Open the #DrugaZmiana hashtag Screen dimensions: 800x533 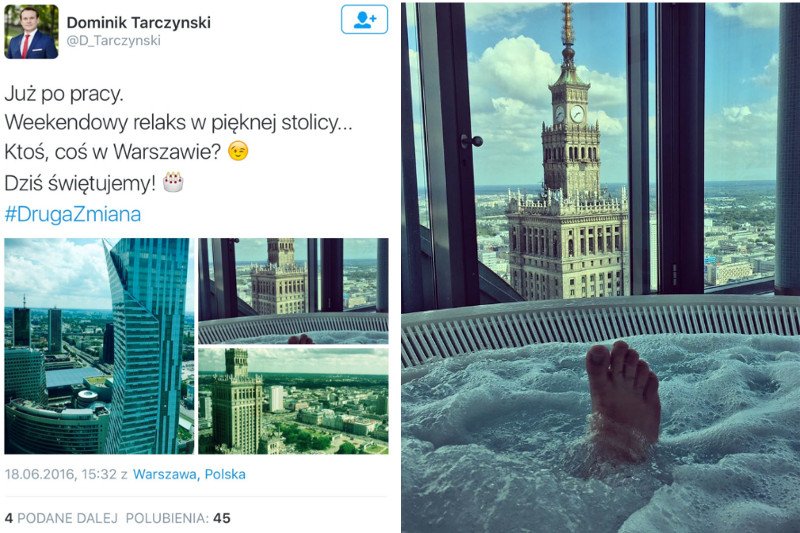tap(72, 214)
